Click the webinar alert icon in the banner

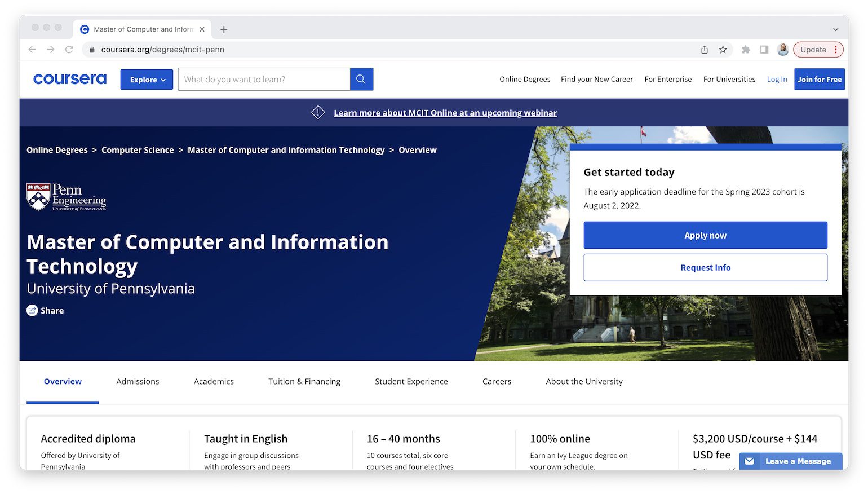318,112
